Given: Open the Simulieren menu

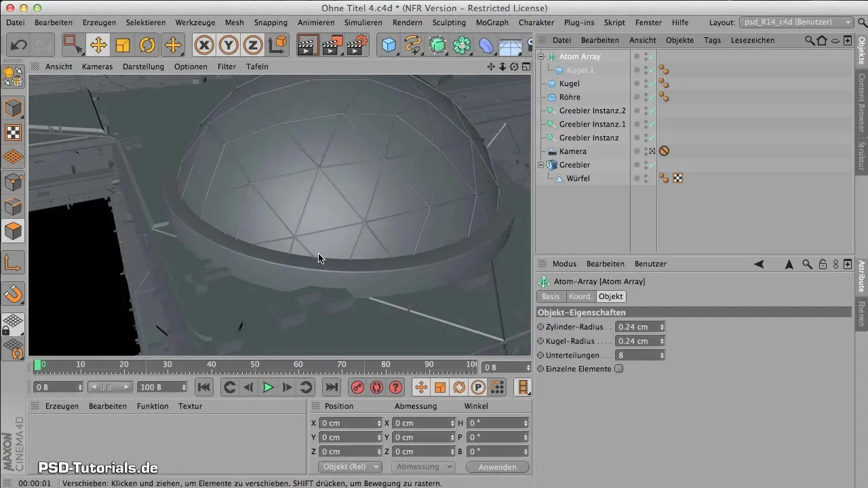Looking at the screenshot, I should pos(363,22).
